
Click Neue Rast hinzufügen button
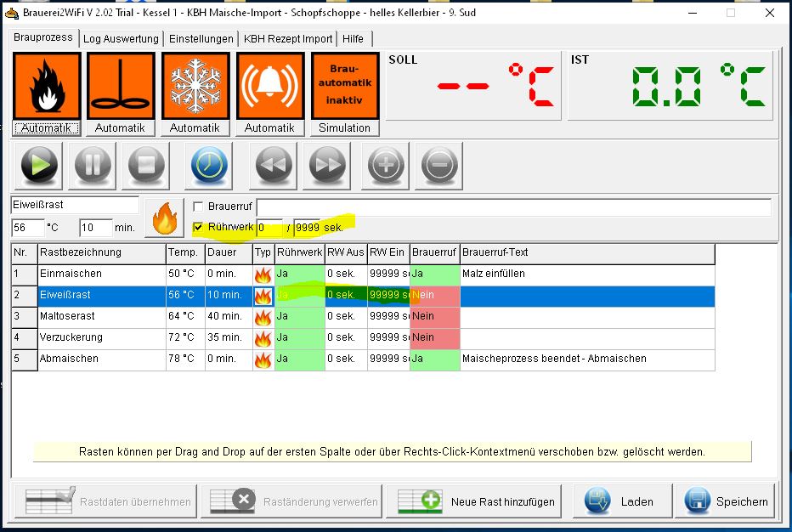[x=476, y=501]
